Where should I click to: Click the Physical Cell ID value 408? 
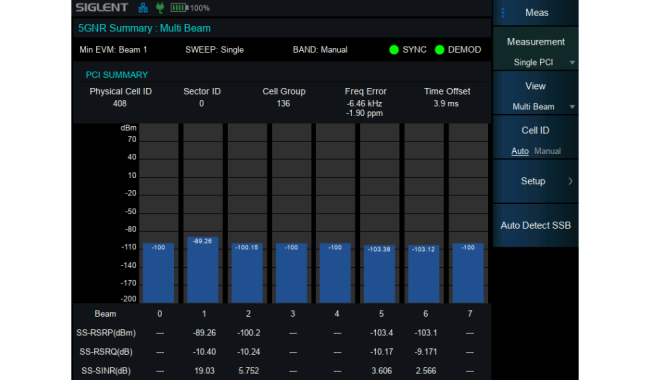(x=120, y=104)
